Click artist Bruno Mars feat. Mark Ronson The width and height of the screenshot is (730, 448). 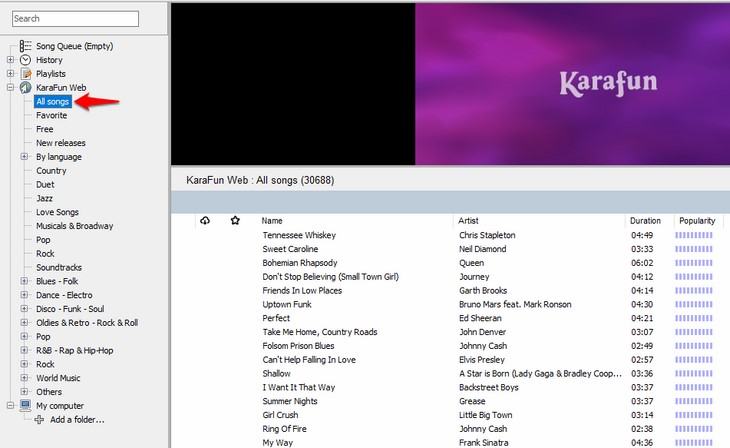pos(515,305)
